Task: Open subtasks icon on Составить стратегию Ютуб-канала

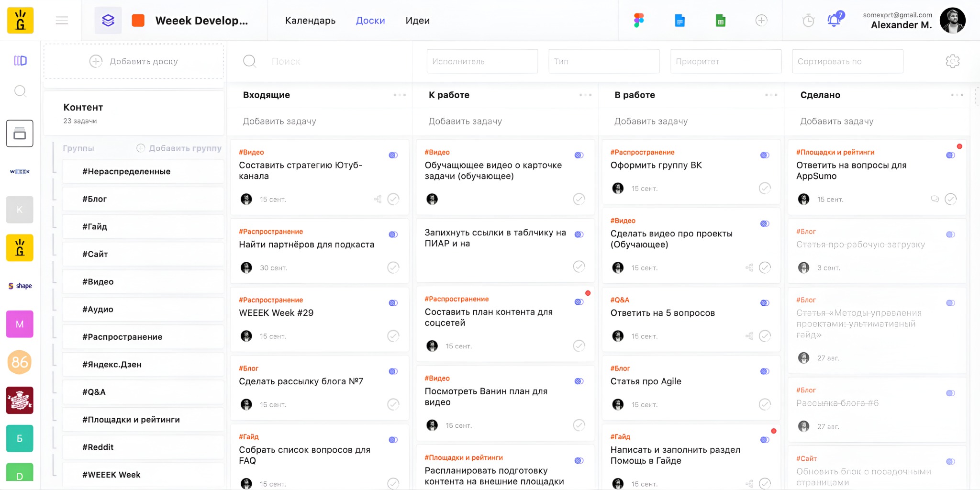Action: (378, 199)
